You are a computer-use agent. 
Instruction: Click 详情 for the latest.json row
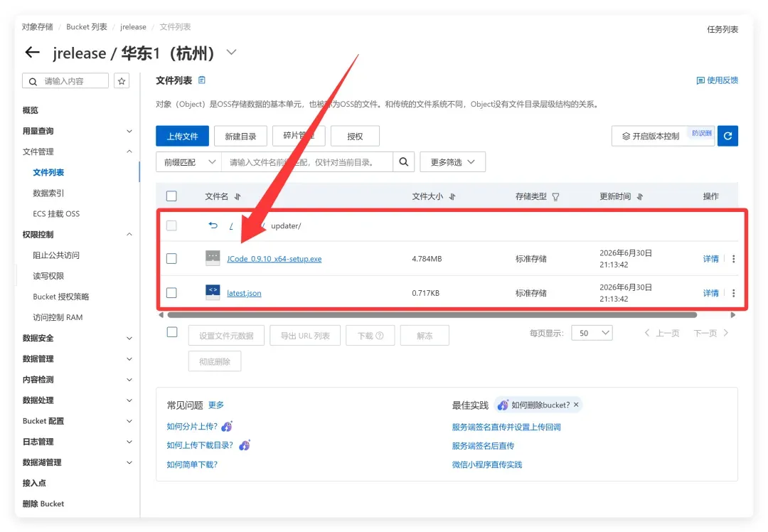click(710, 293)
